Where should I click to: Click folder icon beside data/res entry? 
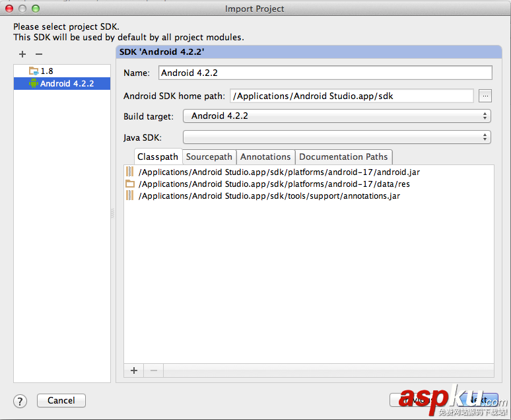click(x=129, y=184)
